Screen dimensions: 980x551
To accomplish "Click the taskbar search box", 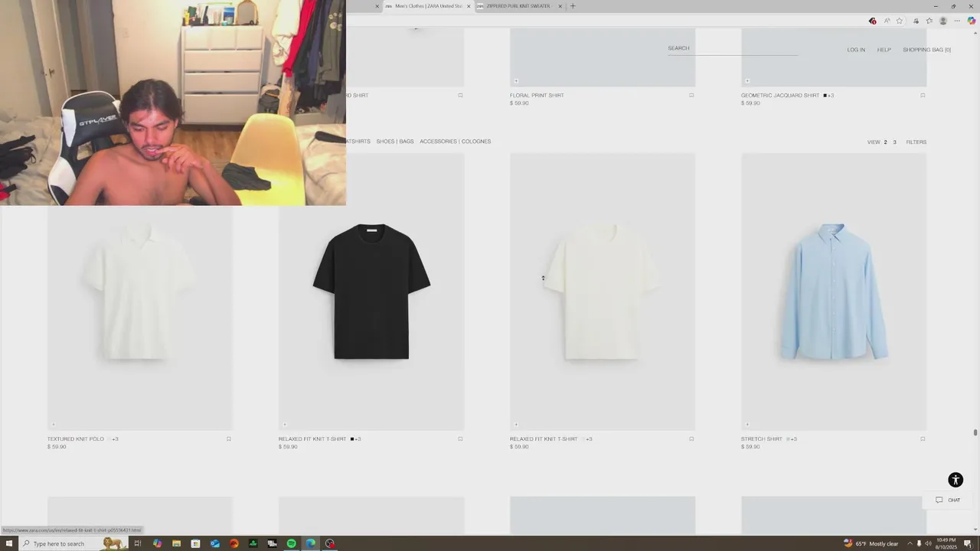I will click(x=74, y=543).
